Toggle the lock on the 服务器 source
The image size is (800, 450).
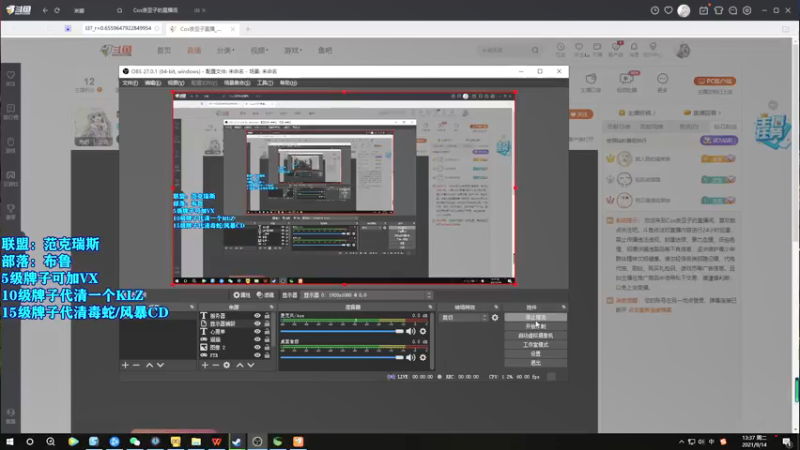coord(267,316)
